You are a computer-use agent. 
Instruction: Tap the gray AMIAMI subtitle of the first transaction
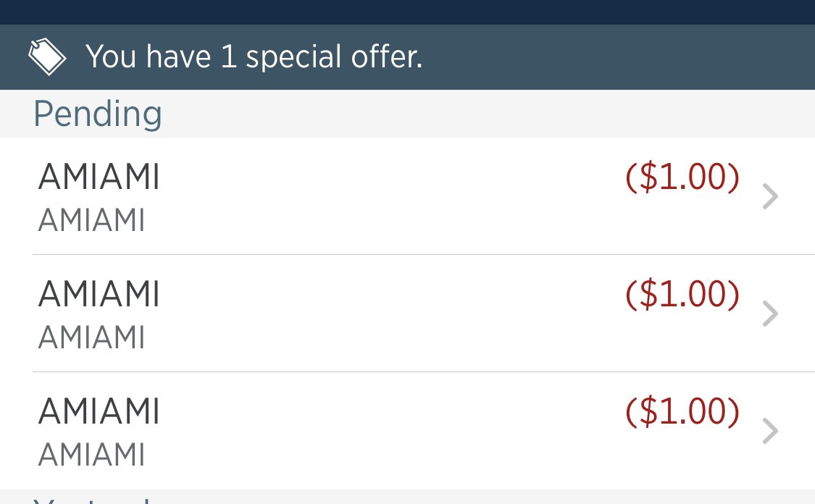pyautogui.click(x=91, y=221)
